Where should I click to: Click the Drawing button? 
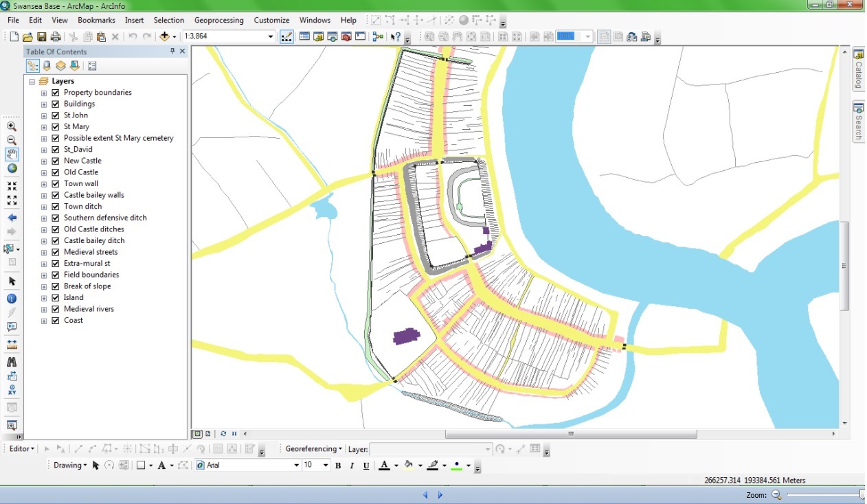click(69, 465)
